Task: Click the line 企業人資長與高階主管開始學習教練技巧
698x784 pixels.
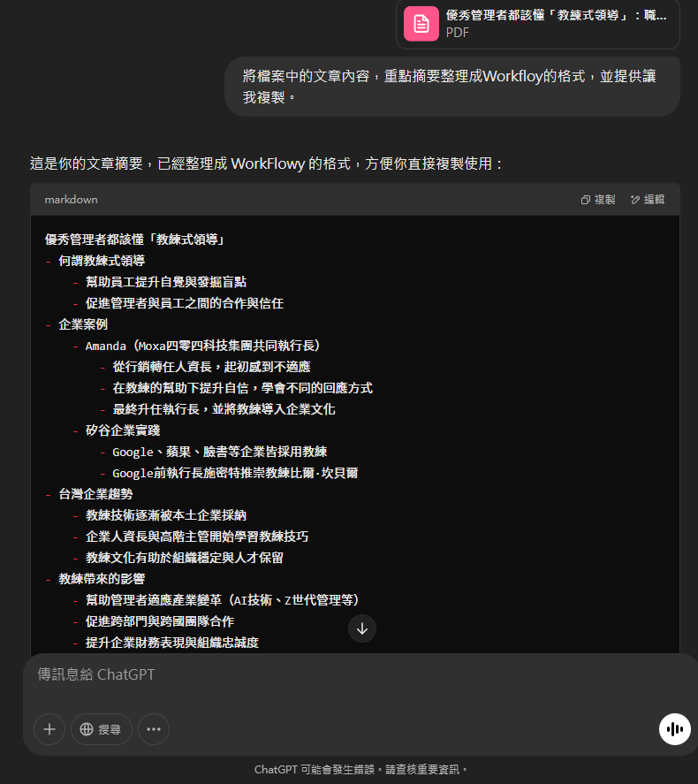Action: (x=197, y=537)
